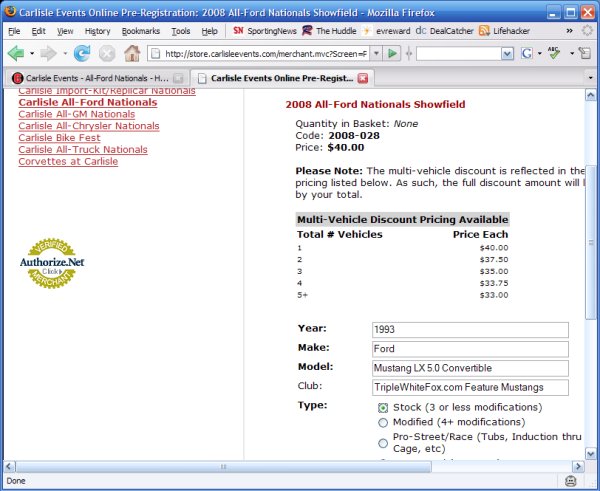This screenshot has height=491, width=600.
Task: Show more bookmarks with the chevron
Action: coord(569,31)
